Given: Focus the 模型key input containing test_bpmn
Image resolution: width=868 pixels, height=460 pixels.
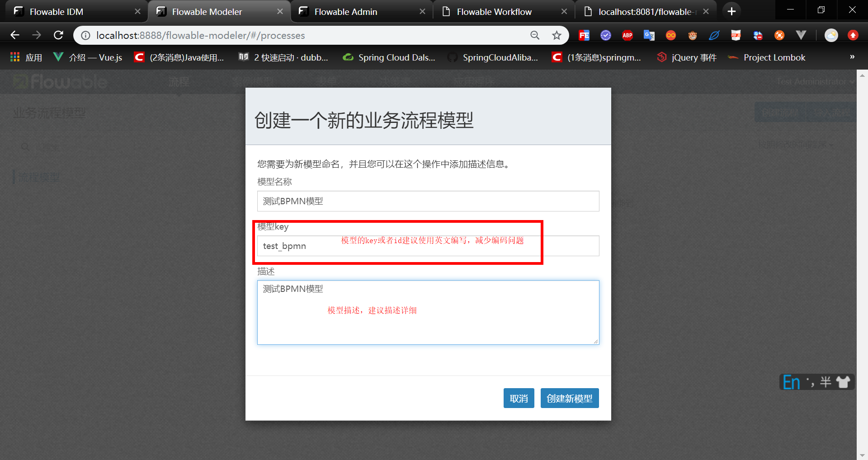Looking at the screenshot, I should coord(428,246).
